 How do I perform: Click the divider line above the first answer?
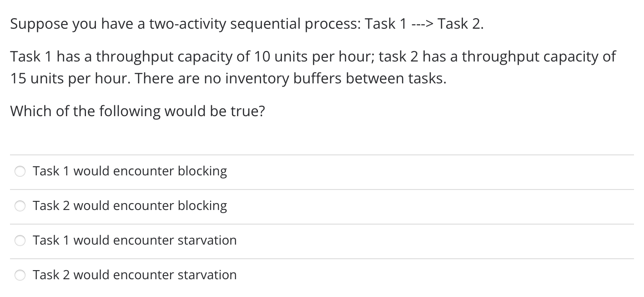click(322, 154)
